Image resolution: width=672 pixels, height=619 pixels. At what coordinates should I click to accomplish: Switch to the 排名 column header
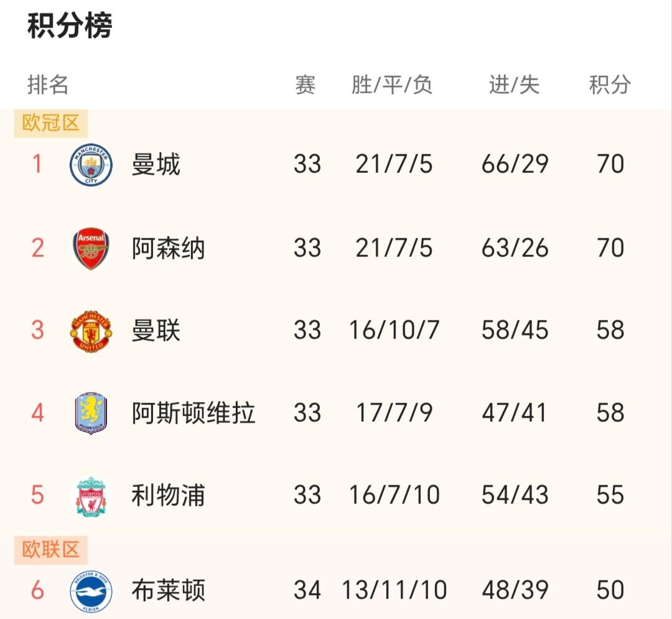pyautogui.click(x=47, y=85)
